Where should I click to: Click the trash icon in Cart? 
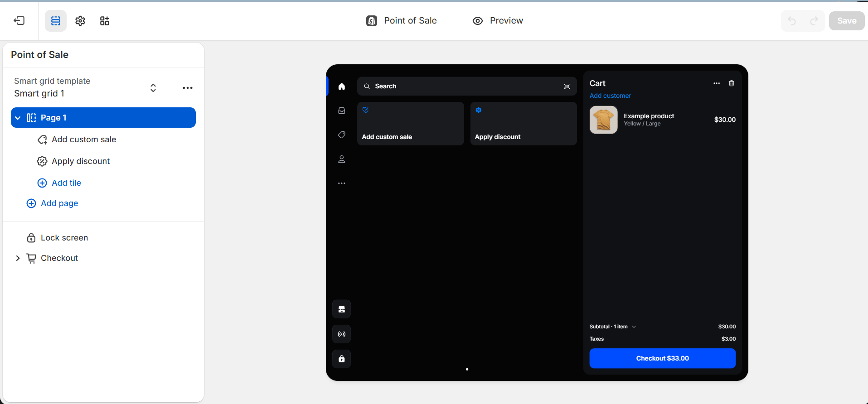point(731,83)
